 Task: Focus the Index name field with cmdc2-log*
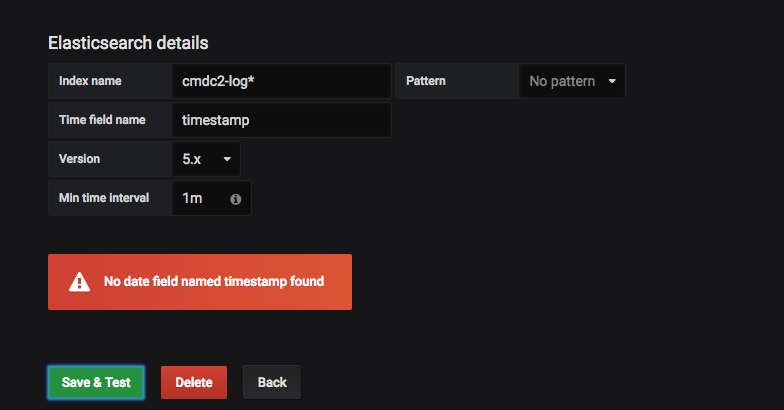[x=282, y=81]
